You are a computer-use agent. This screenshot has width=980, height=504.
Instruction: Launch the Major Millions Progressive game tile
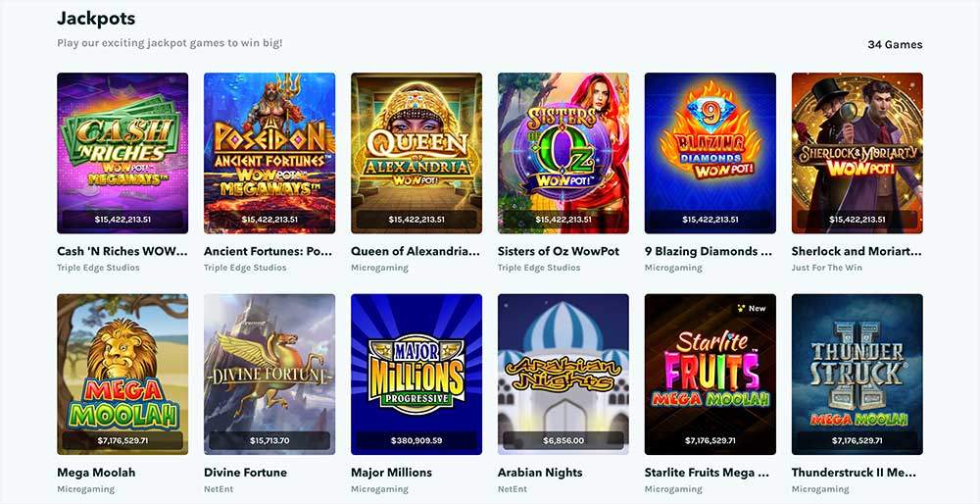pos(416,374)
